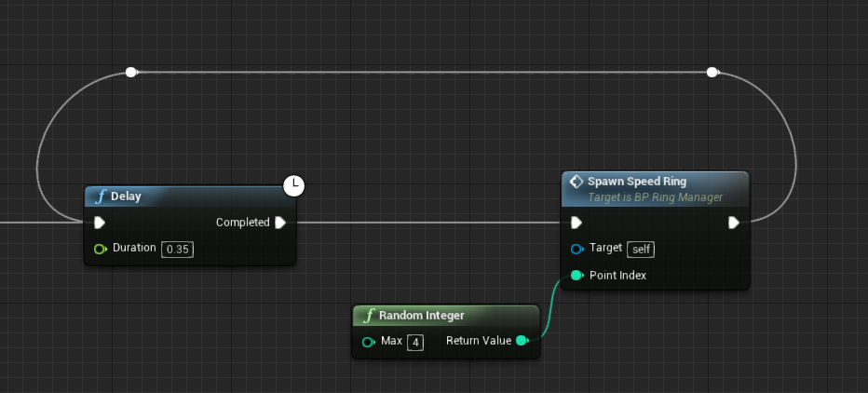Click the Duration label on Delay
Image resolution: width=868 pixels, height=393 pixels.
click(x=134, y=248)
